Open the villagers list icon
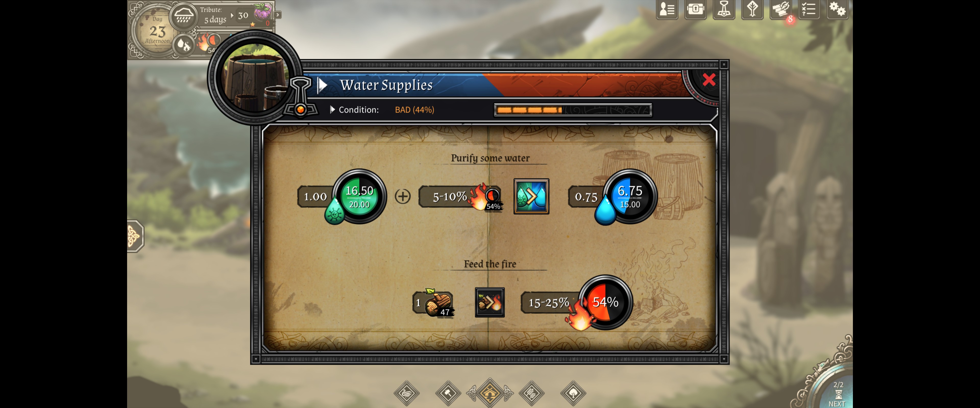Viewport: 980px width, 408px height. 667,9
